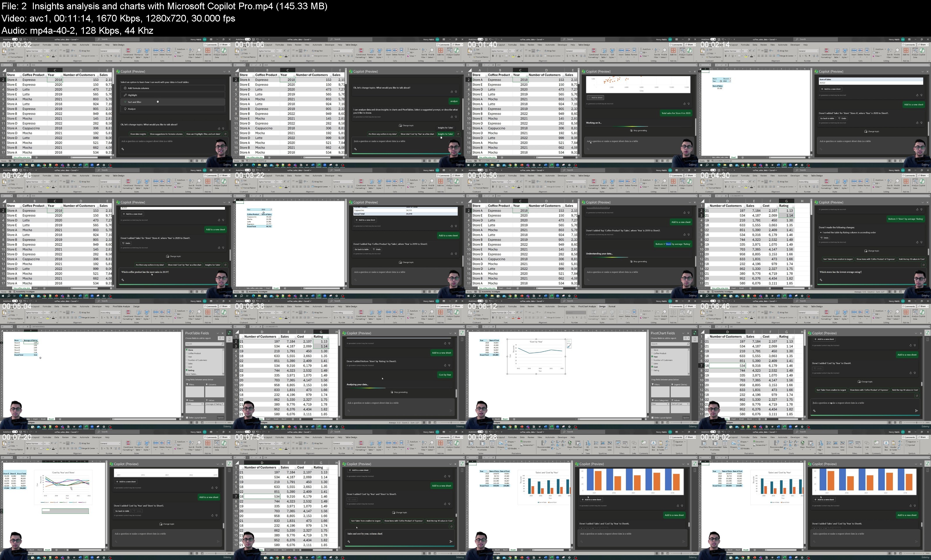931x560 pixels.
Task: Open Table Design tab in 00:00:32 frame
Action: click(118, 45)
